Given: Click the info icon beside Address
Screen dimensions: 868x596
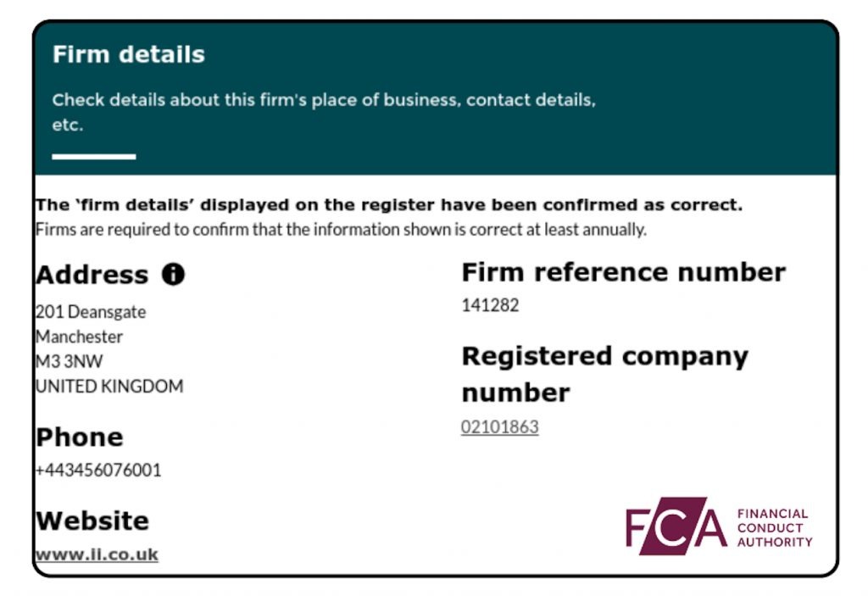Looking at the screenshot, I should pos(173,275).
